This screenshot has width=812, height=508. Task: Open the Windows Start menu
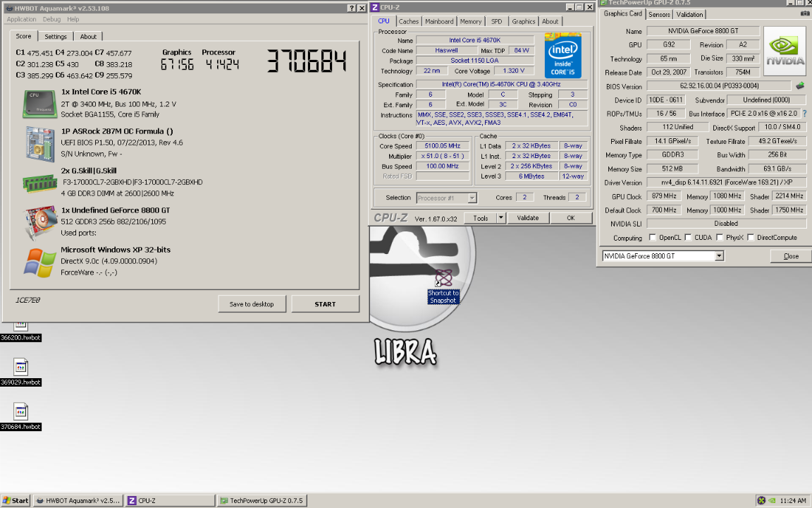16,500
